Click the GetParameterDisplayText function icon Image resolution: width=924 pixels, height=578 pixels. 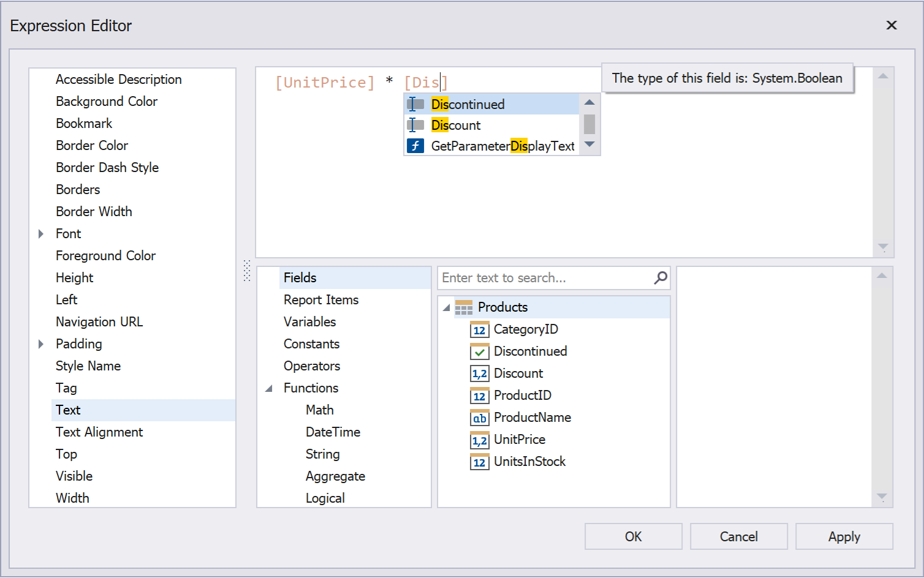point(415,146)
